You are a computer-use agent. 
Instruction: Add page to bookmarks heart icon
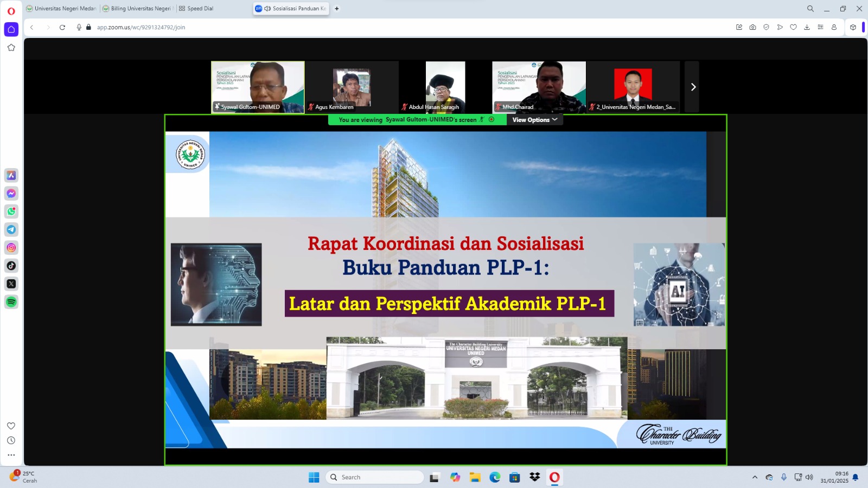793,27
